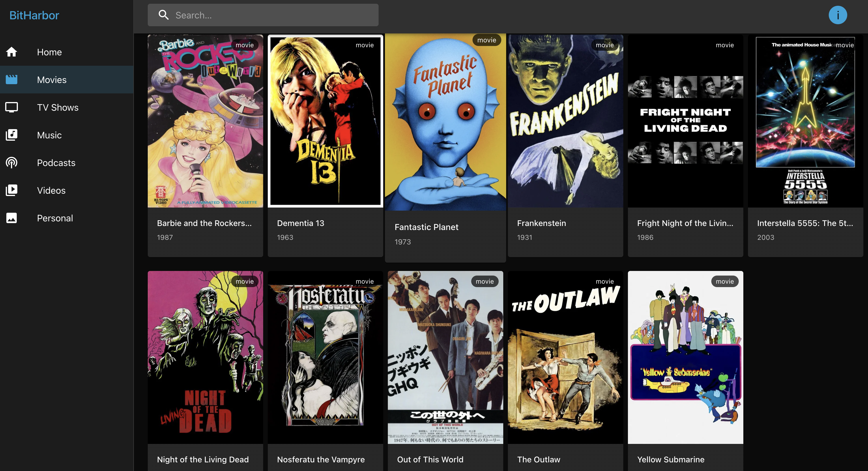Select the Podcasts menu label
Screen dimensions: 868x471
point(56,163)
